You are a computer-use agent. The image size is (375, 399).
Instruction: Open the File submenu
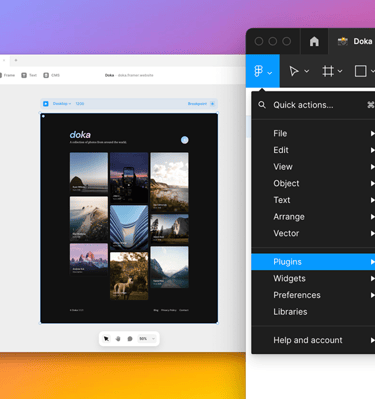coord(313,133)
